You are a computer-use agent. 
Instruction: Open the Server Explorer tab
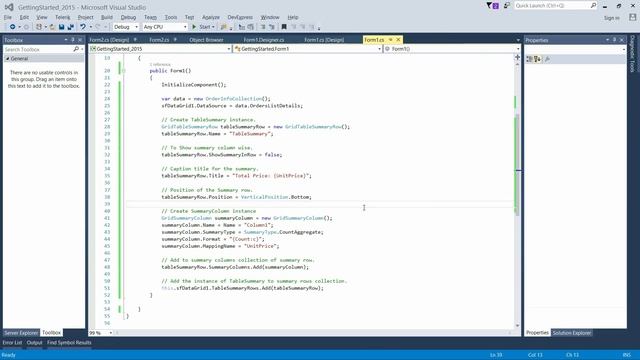point(21,333)
